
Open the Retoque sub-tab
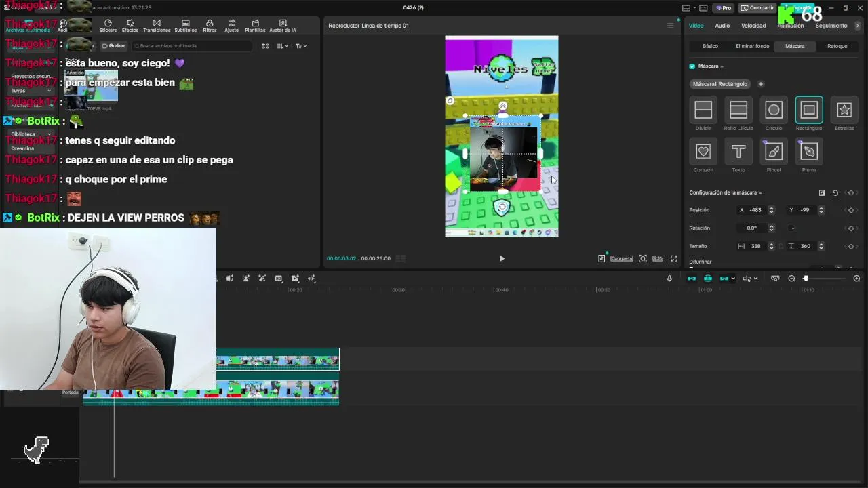837,46
